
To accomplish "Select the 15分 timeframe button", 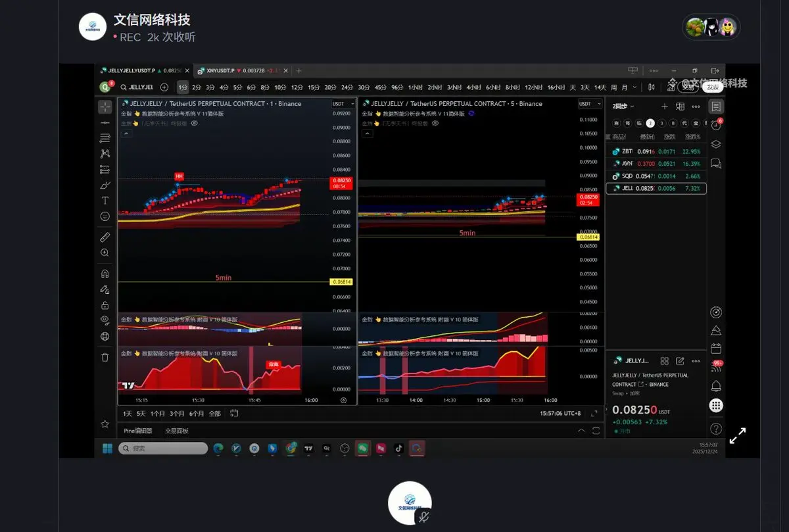I will coord(314,87).
